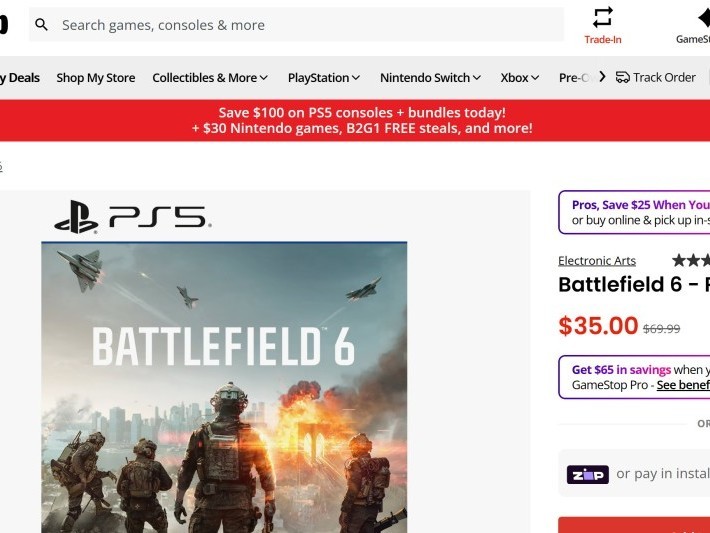Open the Nintendo Switch dropdown
Image resolution: width=710 pixels, height=533 pixels.
click(x=430, y=78)
